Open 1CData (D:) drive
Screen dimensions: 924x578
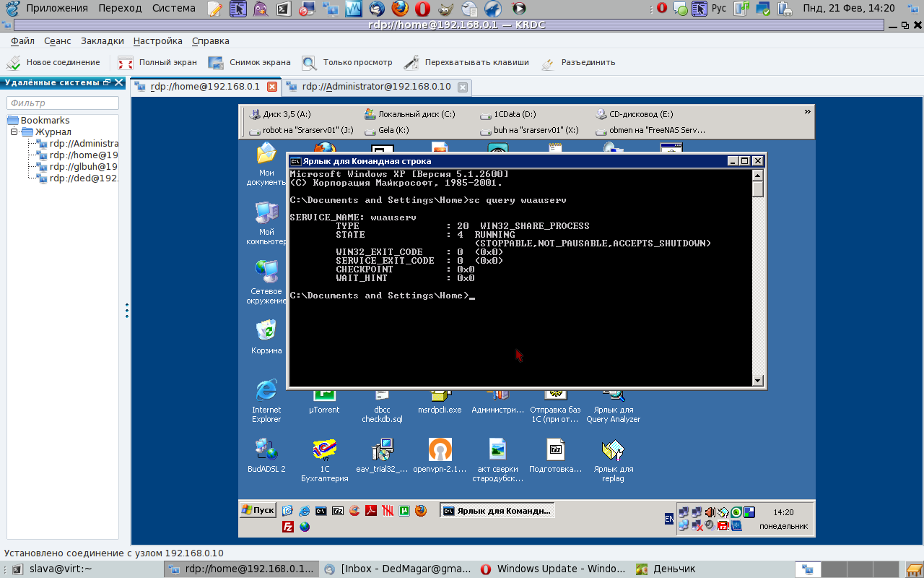(x=508, y=114)
